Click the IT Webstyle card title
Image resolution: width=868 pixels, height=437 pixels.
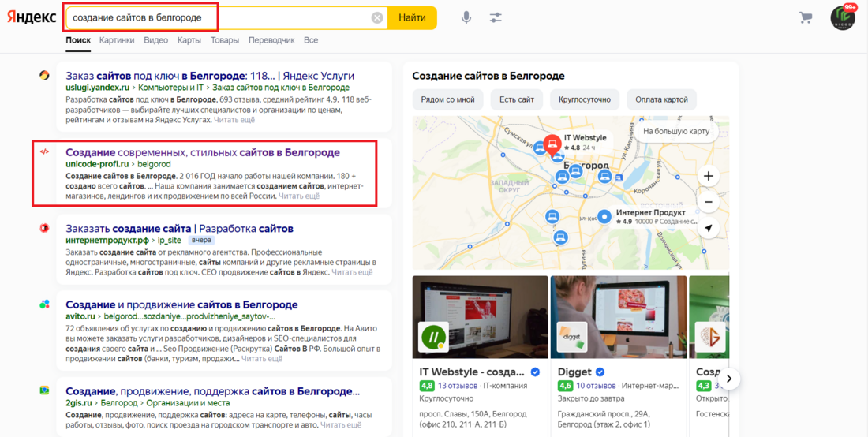point(473,372)
